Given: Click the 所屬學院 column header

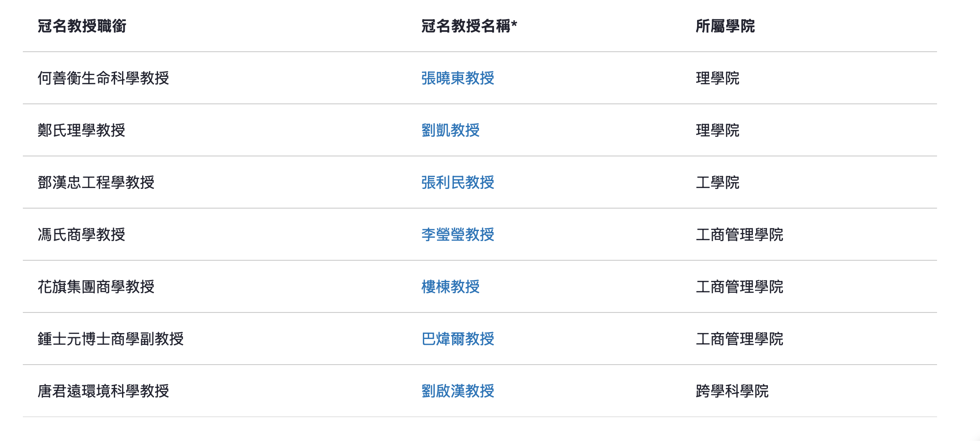Looking at the screenshot, I should (x=725, y=26).
